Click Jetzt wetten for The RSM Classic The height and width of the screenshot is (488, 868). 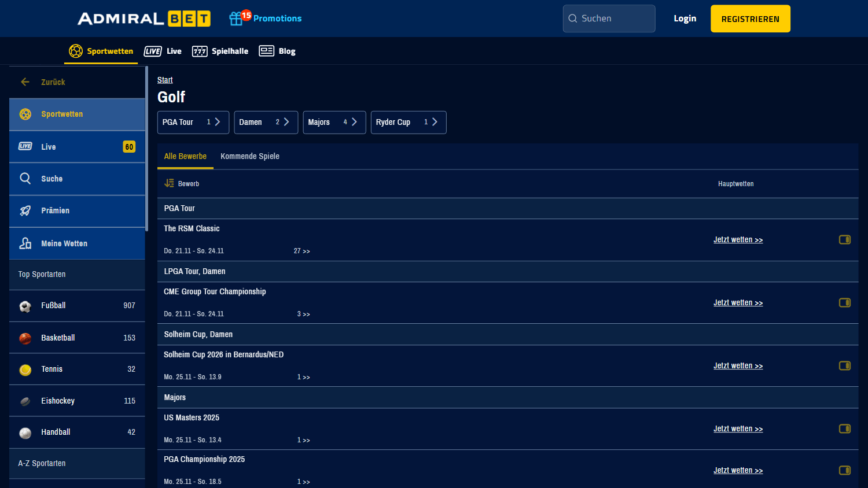click(x=738, y=239)
